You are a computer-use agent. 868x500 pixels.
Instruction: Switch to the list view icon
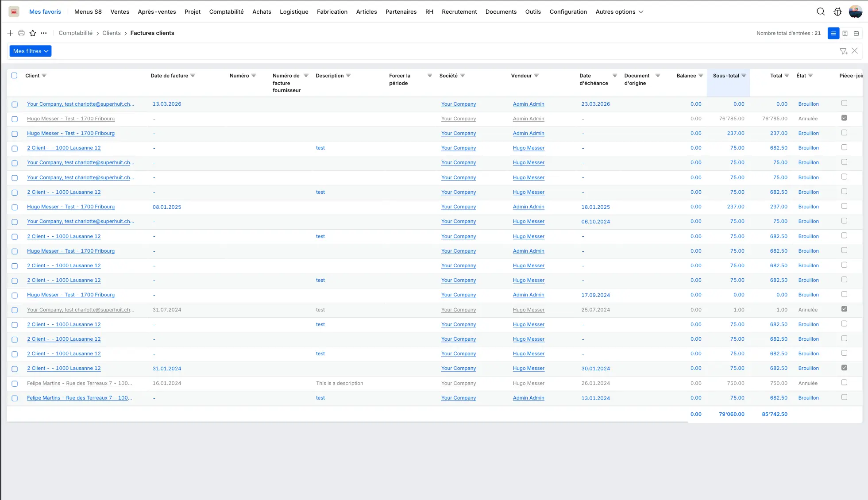click(833, 33)
